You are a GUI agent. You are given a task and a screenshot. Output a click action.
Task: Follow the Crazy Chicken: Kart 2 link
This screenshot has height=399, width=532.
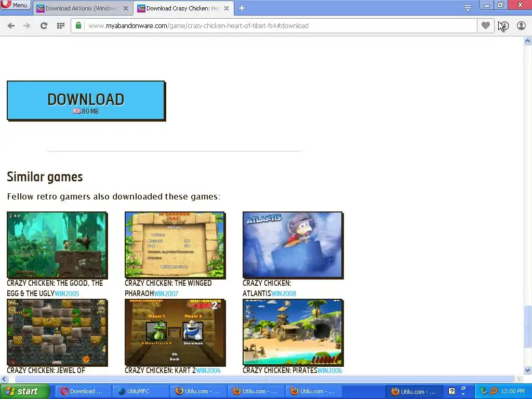coord(160,370)
